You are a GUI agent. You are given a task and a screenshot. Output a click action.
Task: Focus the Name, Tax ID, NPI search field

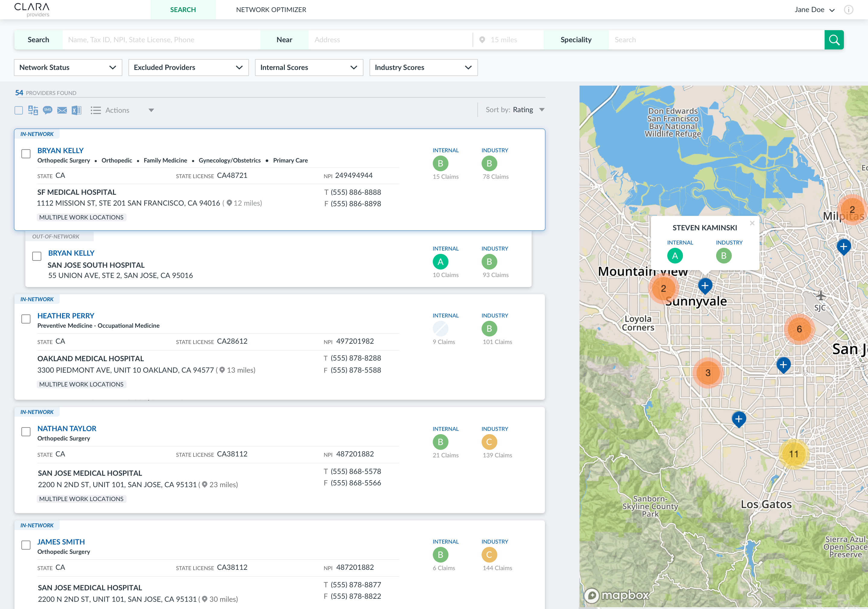[x=162, y=40]
